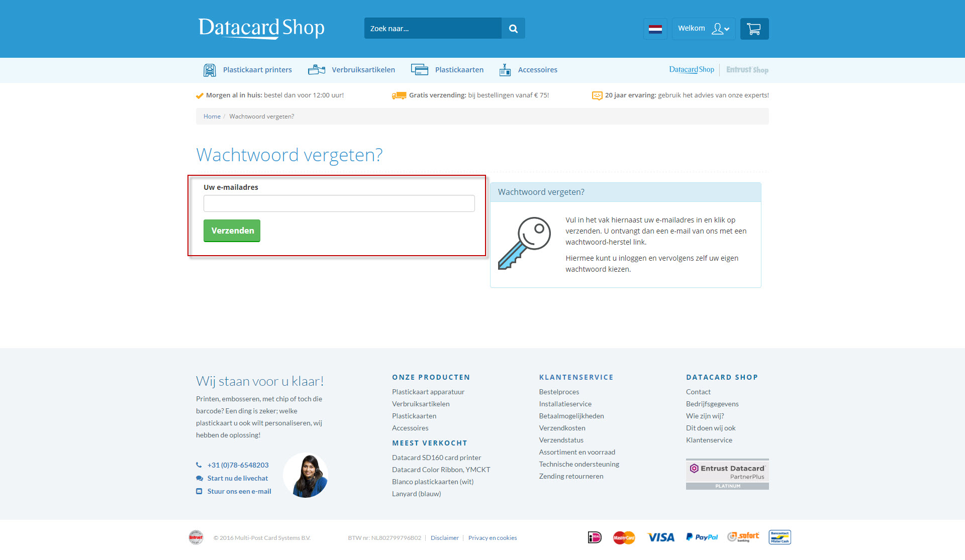This screenshot has height=560, width=965.
Task: Click the Accessoires menu icon
Action: pos(505,70)
